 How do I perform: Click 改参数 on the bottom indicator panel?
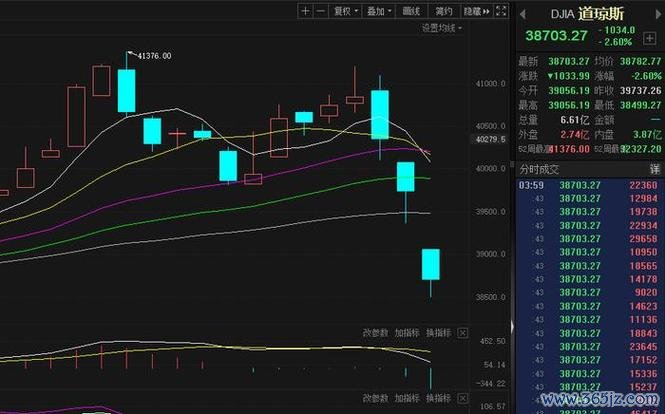coord(375,398)
